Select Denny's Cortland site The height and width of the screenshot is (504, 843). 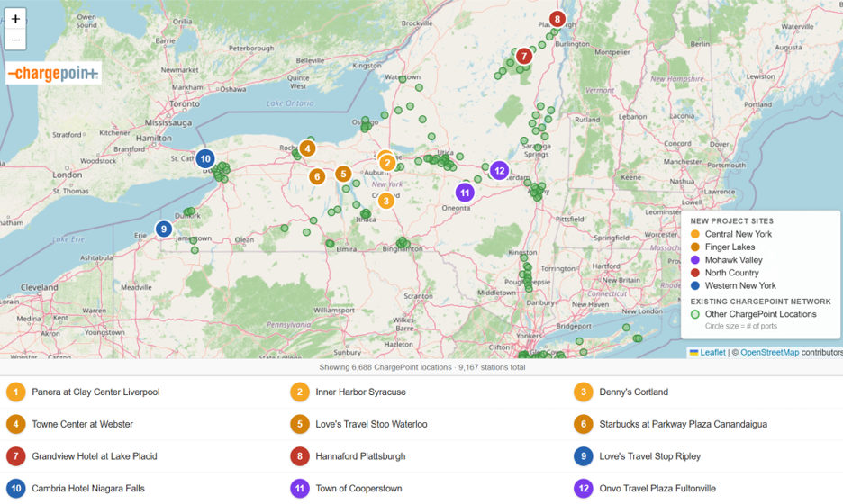click(x=634, y=392)
